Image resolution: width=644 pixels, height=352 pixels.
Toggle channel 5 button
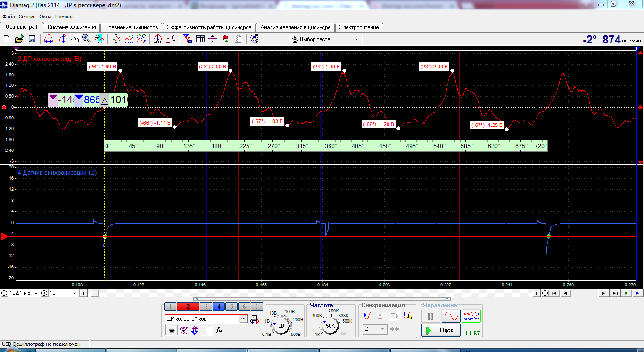(231, 307)
